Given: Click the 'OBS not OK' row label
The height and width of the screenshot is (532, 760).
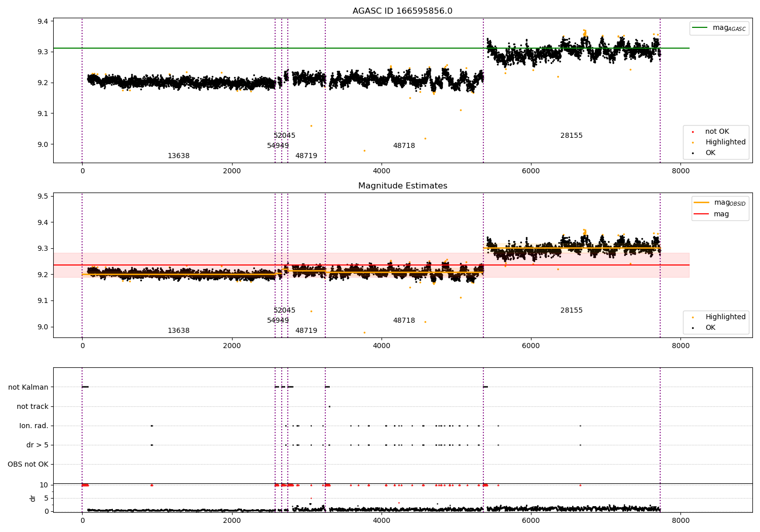Looking at the screenshot, I should (28, 465).
